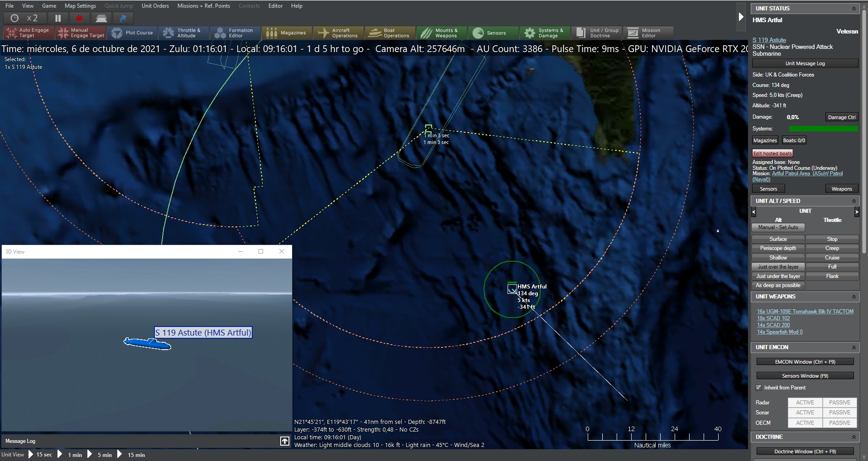Click the Edit hosted boats link
This screenshot has height=461, width=868.
click(x=772, y=153)
